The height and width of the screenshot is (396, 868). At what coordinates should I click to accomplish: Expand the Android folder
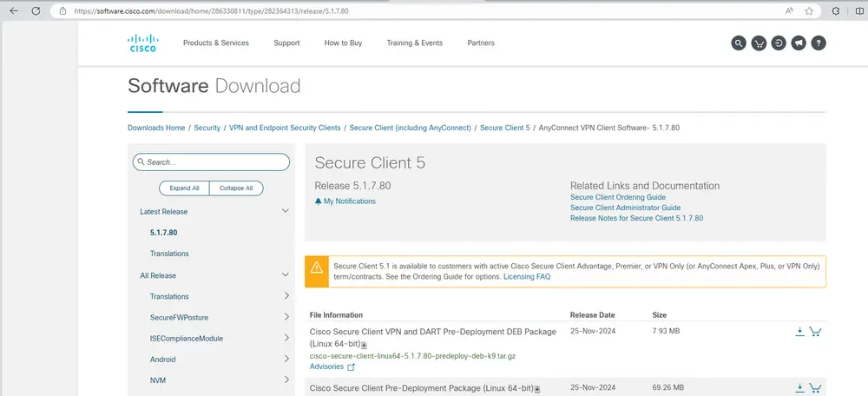click(x=286, y=359)
